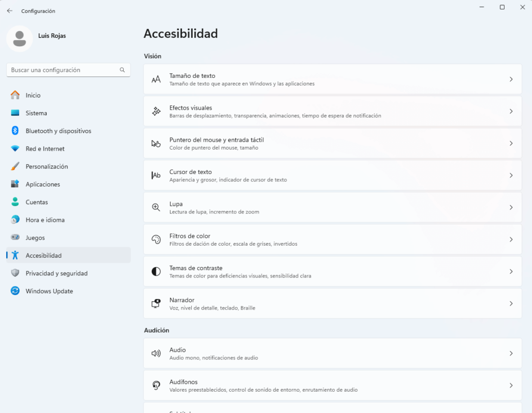Click the Narrador screen icon
Image resolution: width=532 pixels, height=413 pixels.
(156, 303)
